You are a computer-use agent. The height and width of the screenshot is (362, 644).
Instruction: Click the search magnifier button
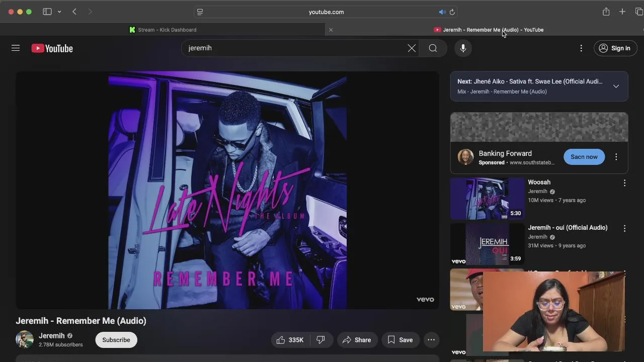click(x=433, y=48)
